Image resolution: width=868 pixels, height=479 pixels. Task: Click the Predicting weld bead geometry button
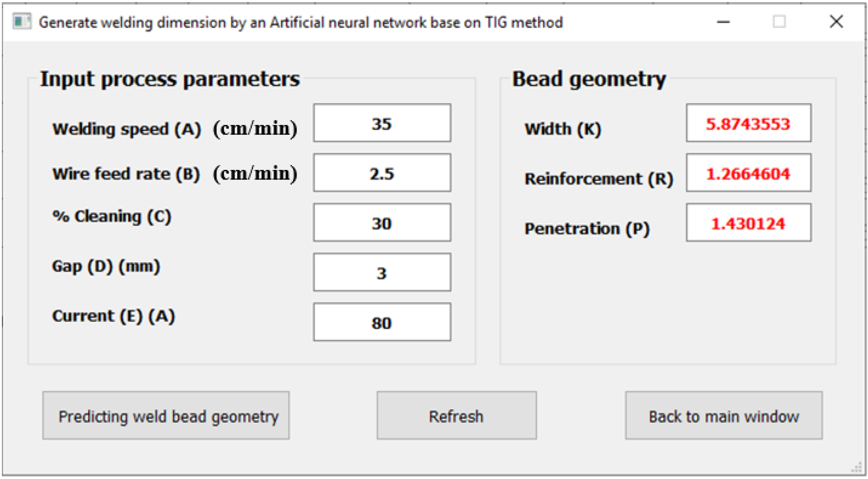[166, 415]
